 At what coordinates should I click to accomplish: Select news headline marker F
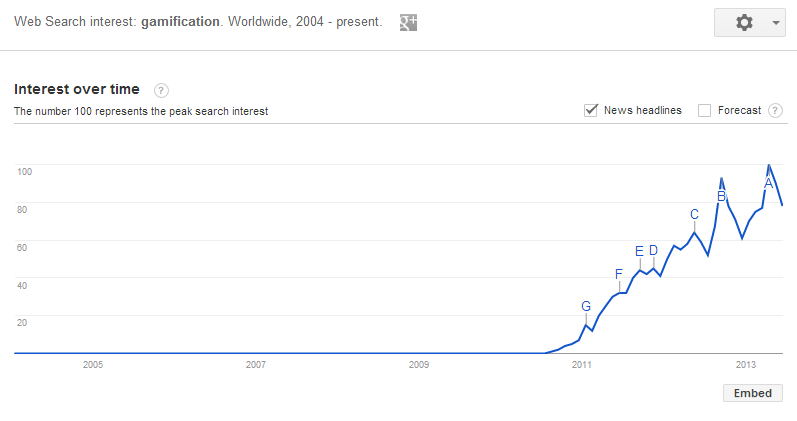pos(619,275)
